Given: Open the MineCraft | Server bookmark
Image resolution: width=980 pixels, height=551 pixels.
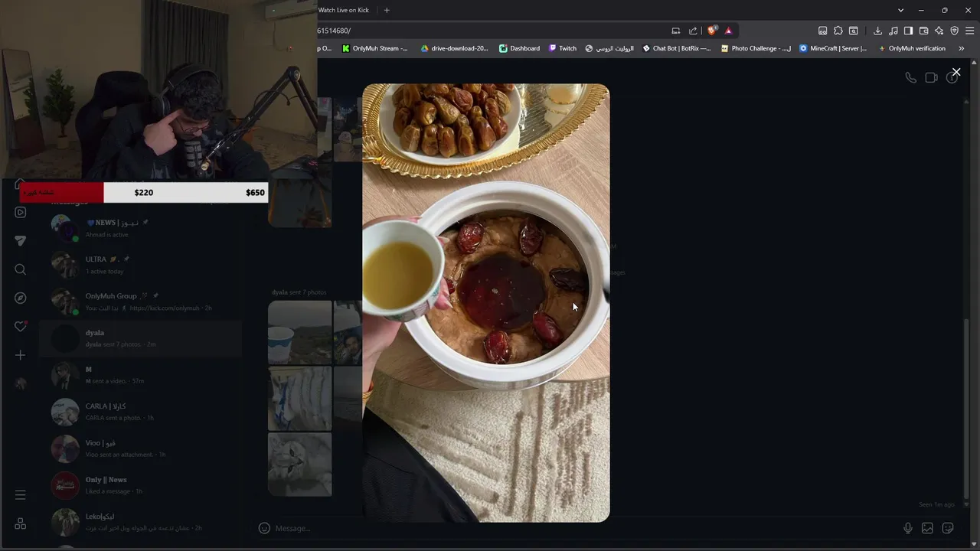Looking at the screenshot, I should (x=833, y=48).
